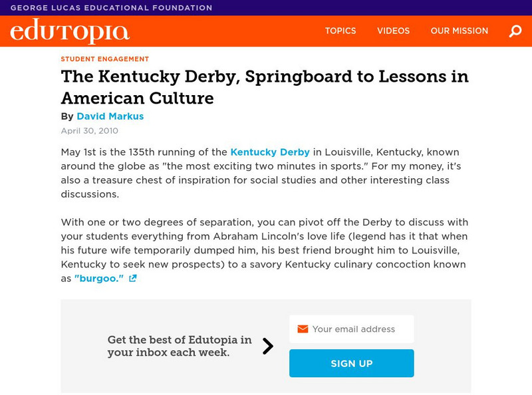Select OUR MISSION in the navigation bar
This screenshot has width=532, height=395.
460,31
